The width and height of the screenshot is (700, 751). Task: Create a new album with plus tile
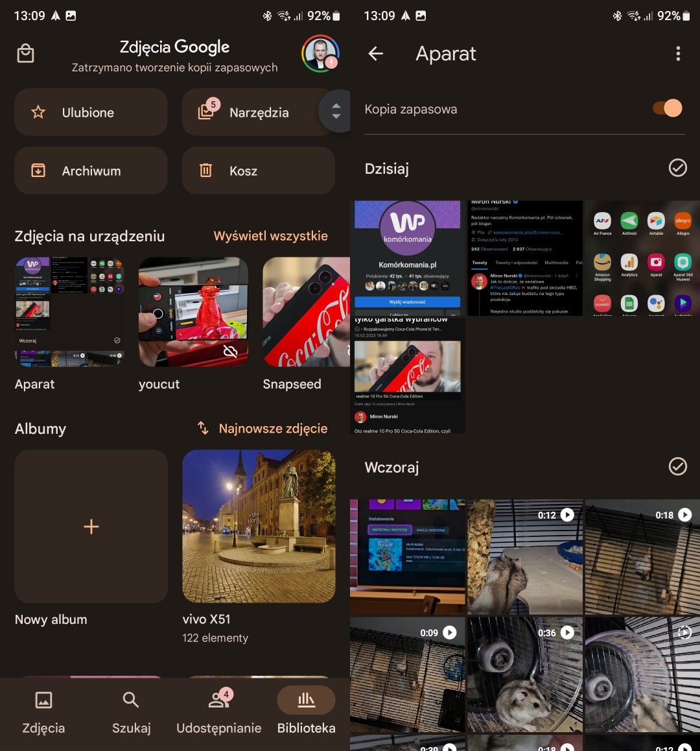pos(91,527)
